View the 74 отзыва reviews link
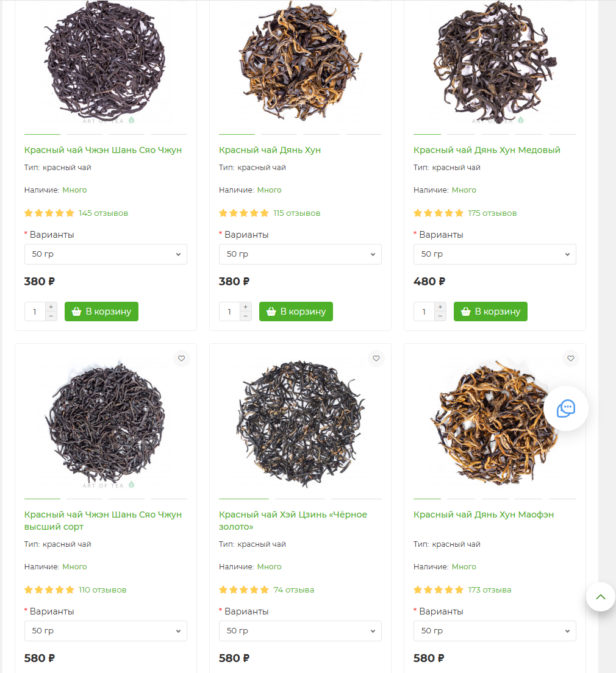Screen dimensions: 616x673 (x=294, y=590)
